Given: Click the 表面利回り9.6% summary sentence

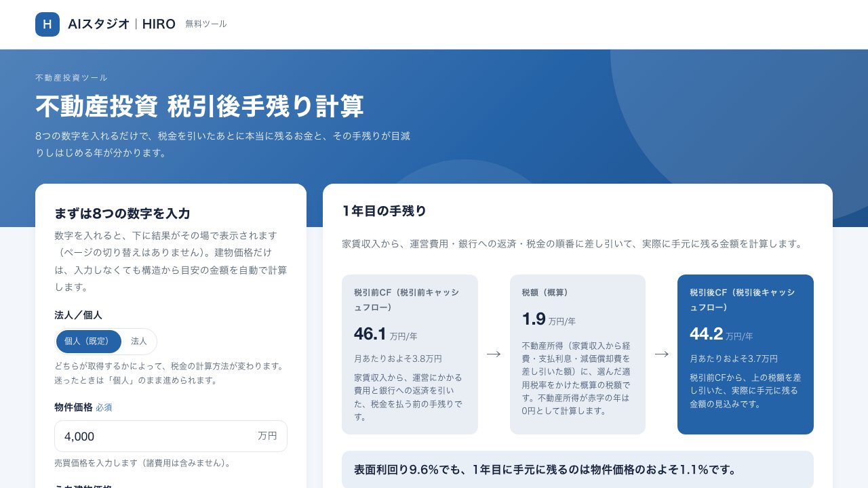Looking at the screenshot, I should 545,470.
